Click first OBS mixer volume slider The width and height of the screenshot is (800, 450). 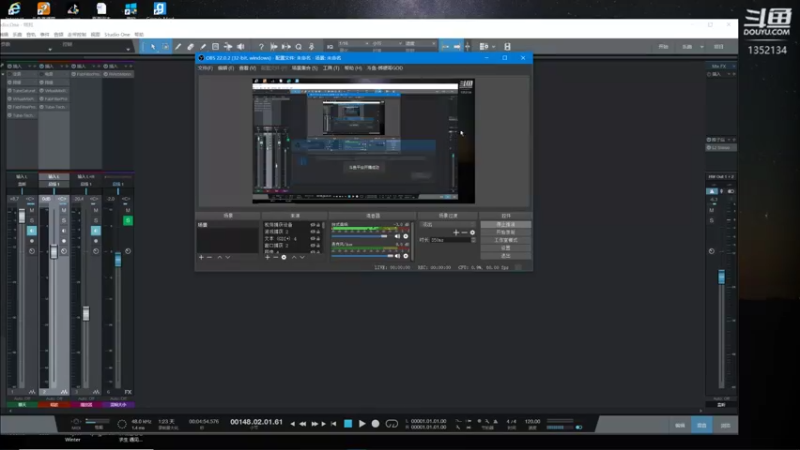pyautogui.click(x=361, y=236)
